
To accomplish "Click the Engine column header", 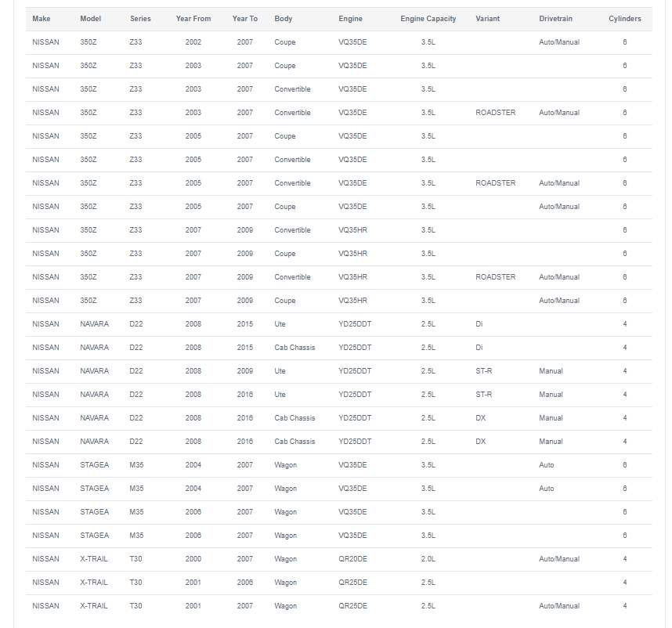I will coord(350,19).
